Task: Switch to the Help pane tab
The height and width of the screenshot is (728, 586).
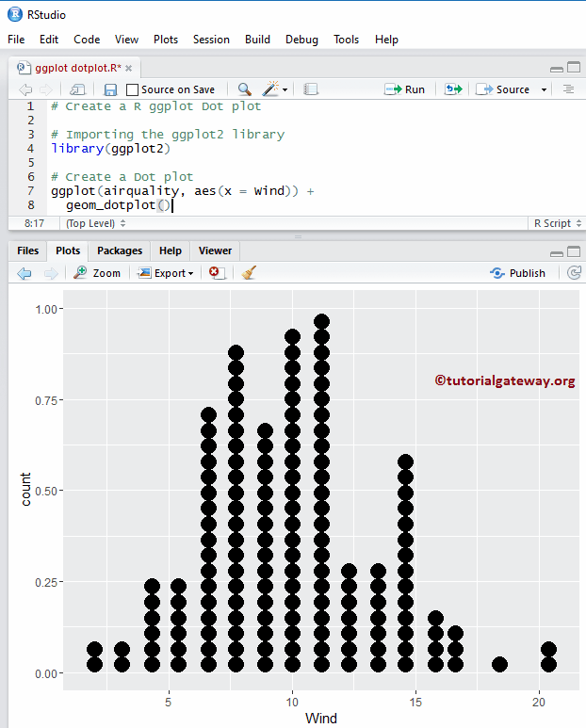Action: (171, 251)
